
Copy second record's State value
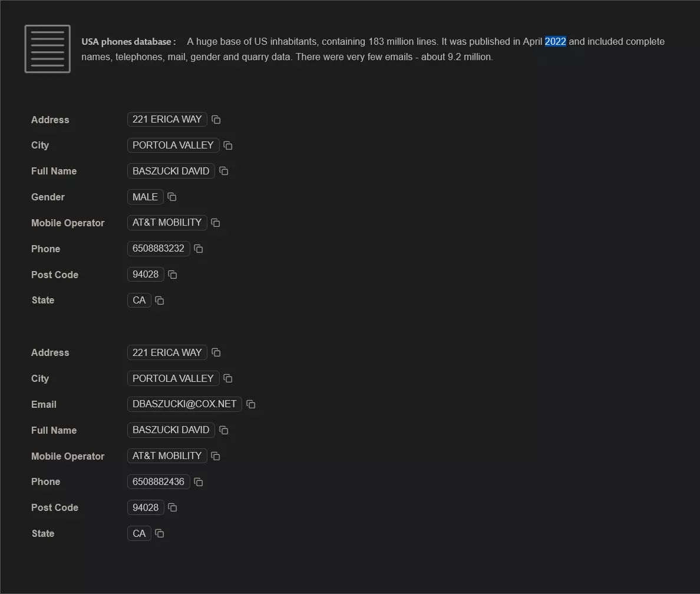[x=159, y=534]
